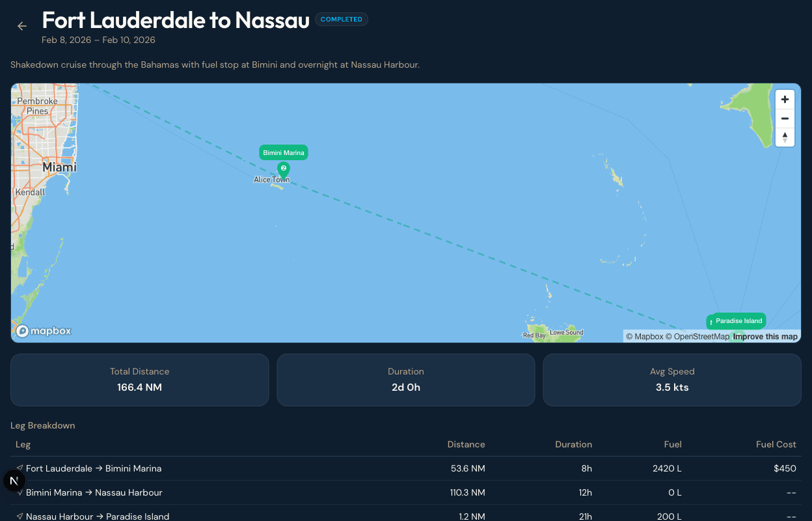Screen dimensions: 812x521
Task: Click the Bimini Marina waypoint pin
Action: (x=283, y=169)
